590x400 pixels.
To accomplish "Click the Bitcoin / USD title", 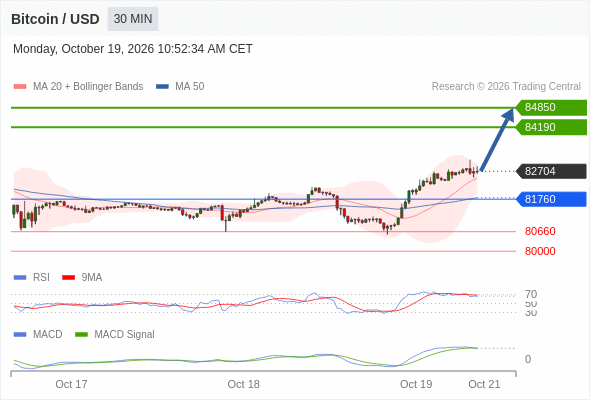I will (x=55, y=19).
